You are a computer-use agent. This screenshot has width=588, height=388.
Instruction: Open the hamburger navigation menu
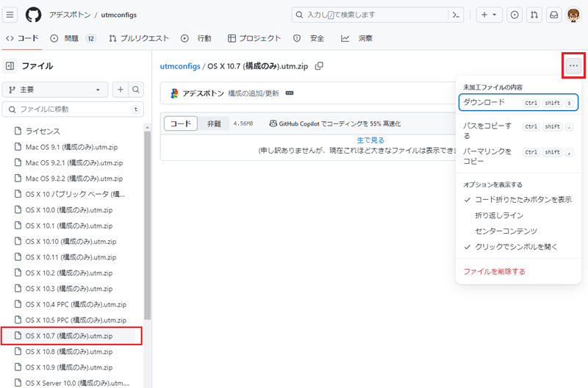(10, 15)
